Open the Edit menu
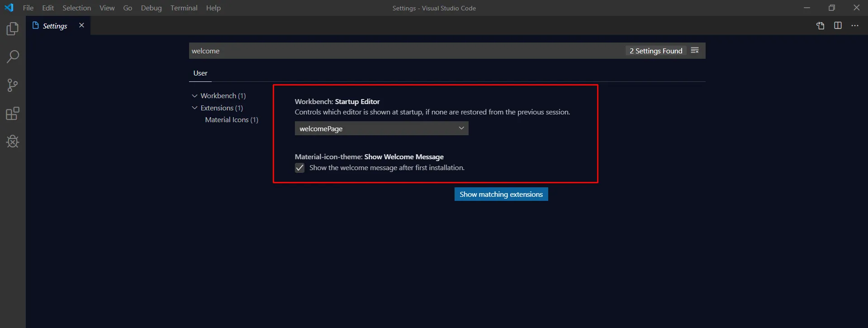This screenshot has height=328, width=868. [x=48, y=8]
